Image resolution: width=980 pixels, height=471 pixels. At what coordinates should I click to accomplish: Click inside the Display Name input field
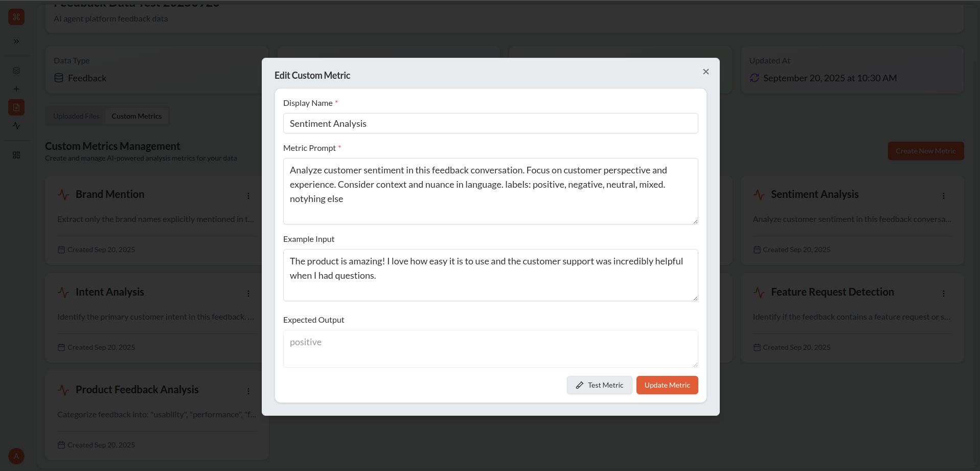(490, 123)
